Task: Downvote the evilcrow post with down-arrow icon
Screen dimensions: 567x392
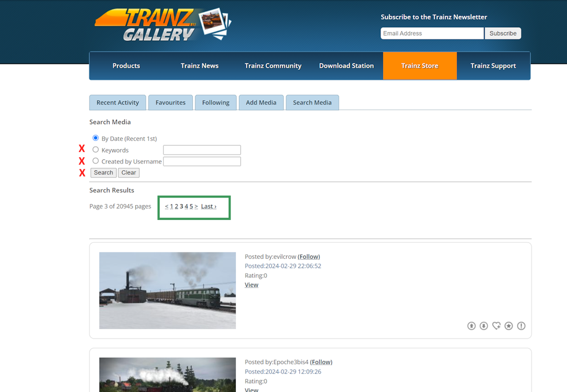Action: pyautogui.click(x=484, y=326)
